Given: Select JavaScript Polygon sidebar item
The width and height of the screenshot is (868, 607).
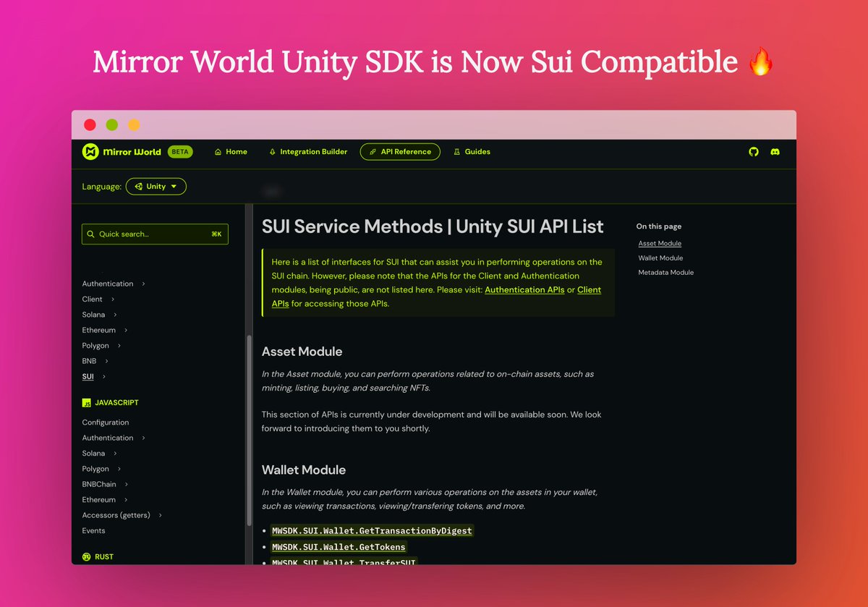Looking at the screenshot, I should (x=95, y=470).
